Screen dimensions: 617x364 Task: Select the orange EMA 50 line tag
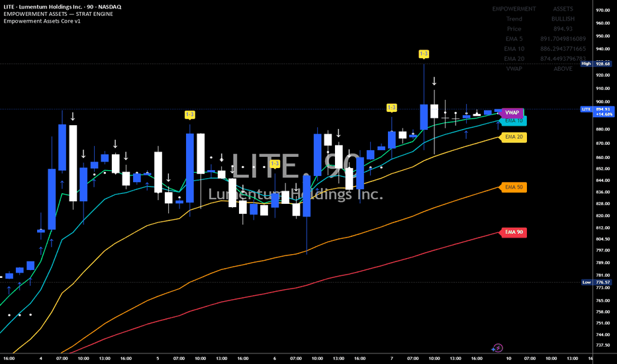[514, 187]
